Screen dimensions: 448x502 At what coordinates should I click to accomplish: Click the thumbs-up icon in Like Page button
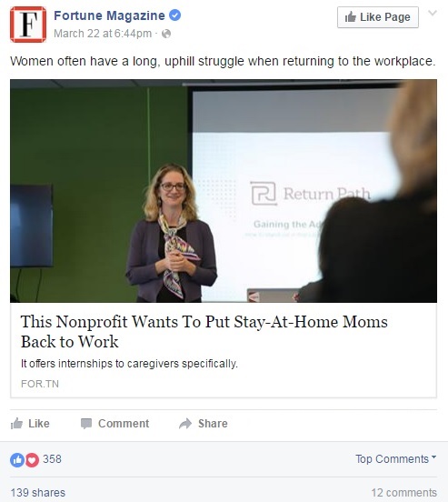[351, 17]
